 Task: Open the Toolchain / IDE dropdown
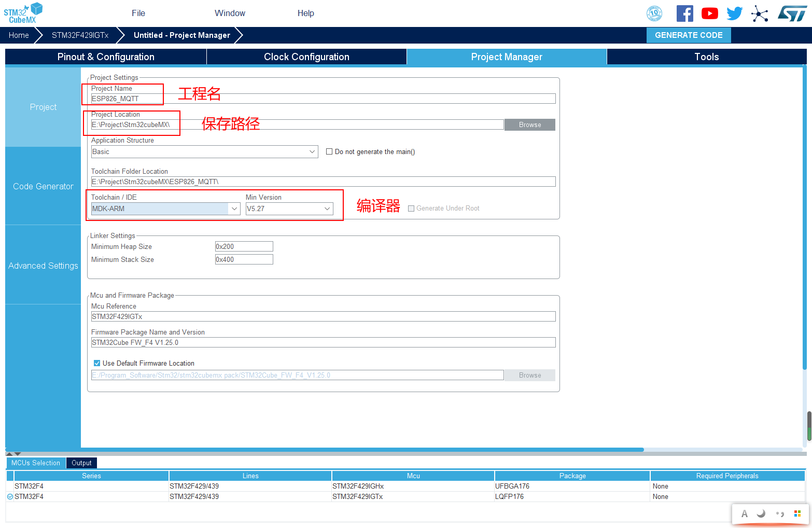click(166, 209)
